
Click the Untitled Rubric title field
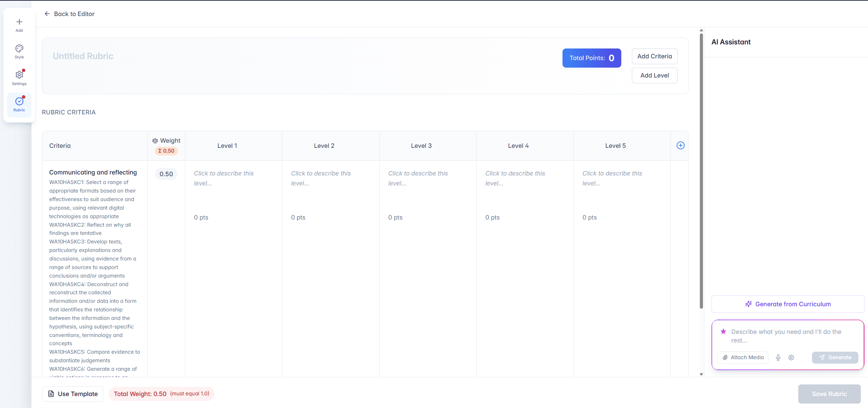pyautogui.click(x=83, y=56)
